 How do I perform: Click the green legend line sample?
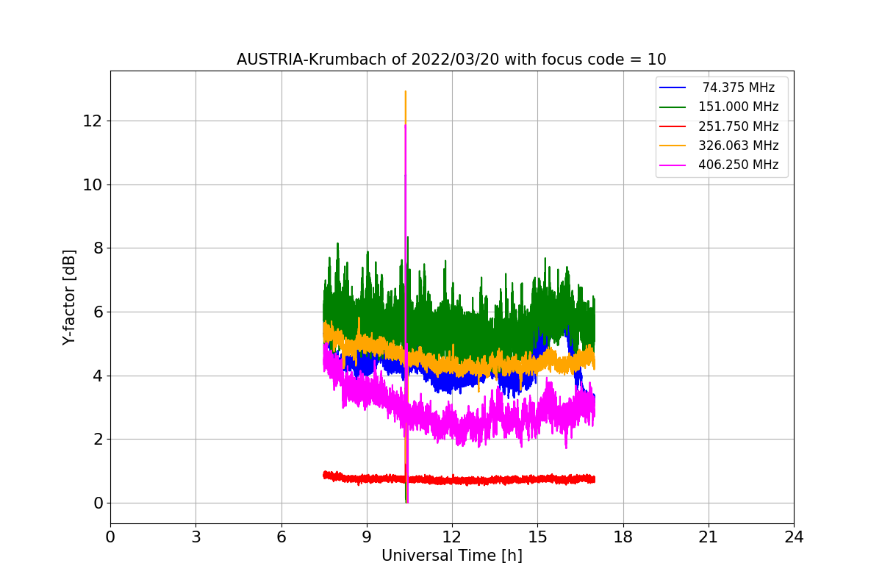coord(673,107)
